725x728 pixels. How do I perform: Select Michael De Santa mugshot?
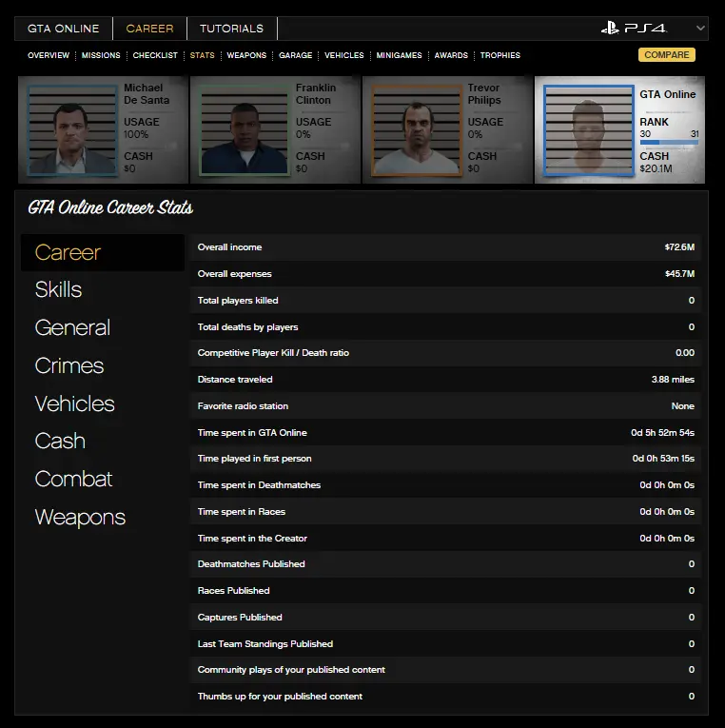[72, 130]
